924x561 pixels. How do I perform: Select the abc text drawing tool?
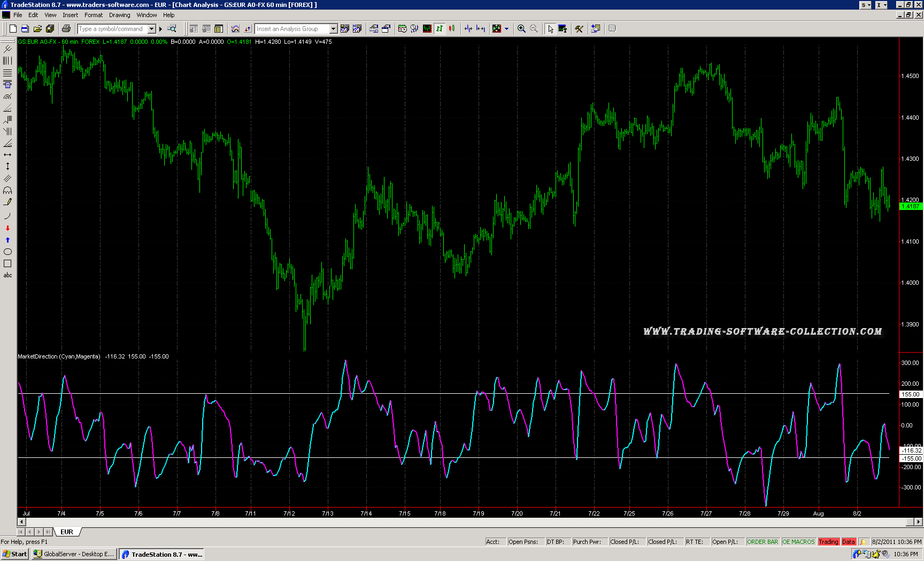(x=7, y=275)
